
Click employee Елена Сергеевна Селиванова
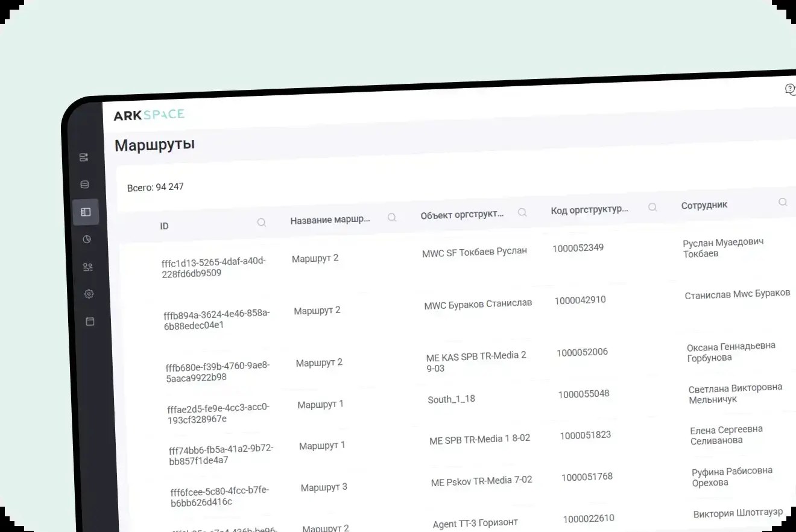727,435
